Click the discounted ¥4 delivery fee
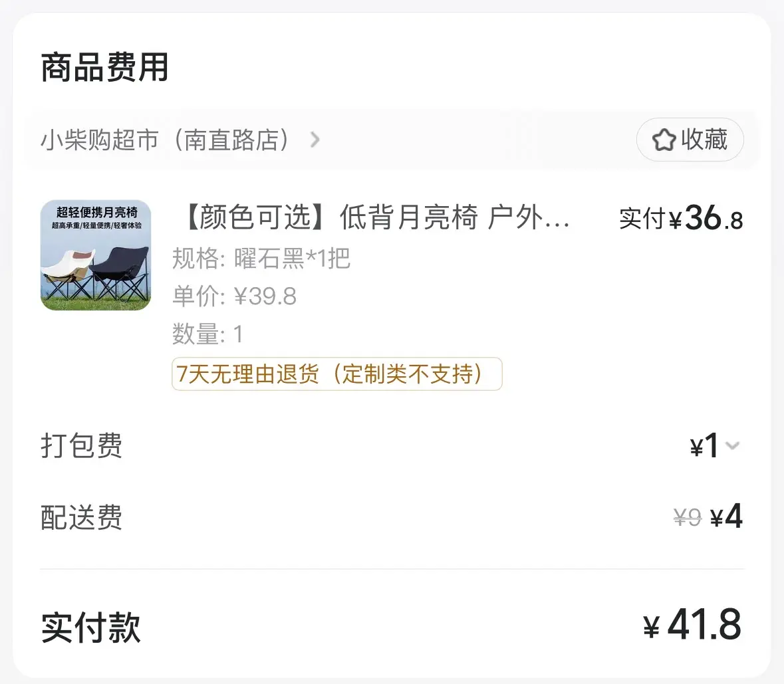 click(x=726, y=516)
